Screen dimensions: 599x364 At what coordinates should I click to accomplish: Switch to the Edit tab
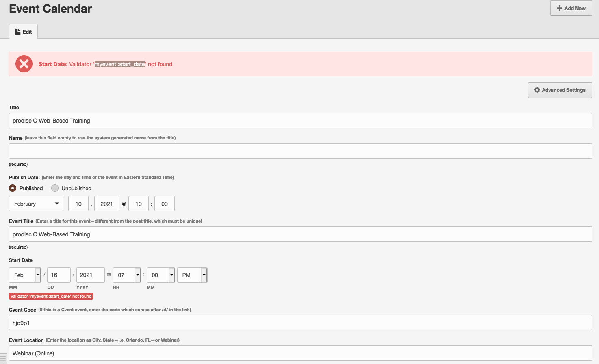pyautogui.click(x=24, y=32)
